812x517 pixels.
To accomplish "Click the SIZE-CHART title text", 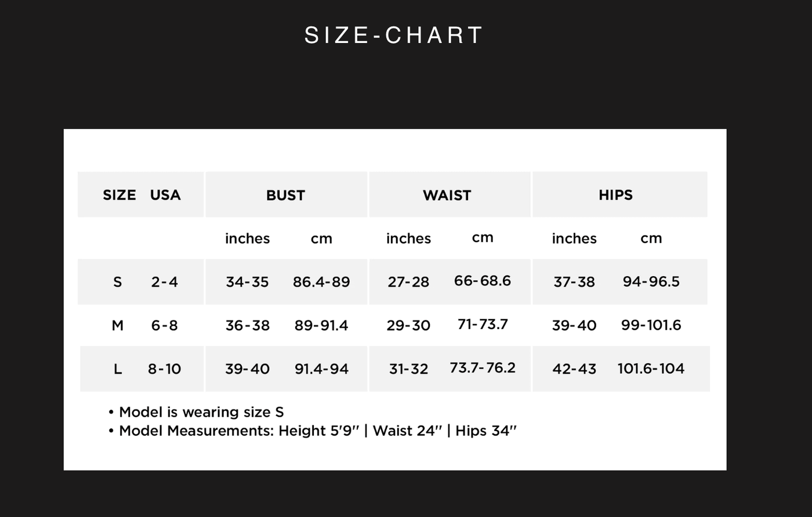I will tap(394, 35).
